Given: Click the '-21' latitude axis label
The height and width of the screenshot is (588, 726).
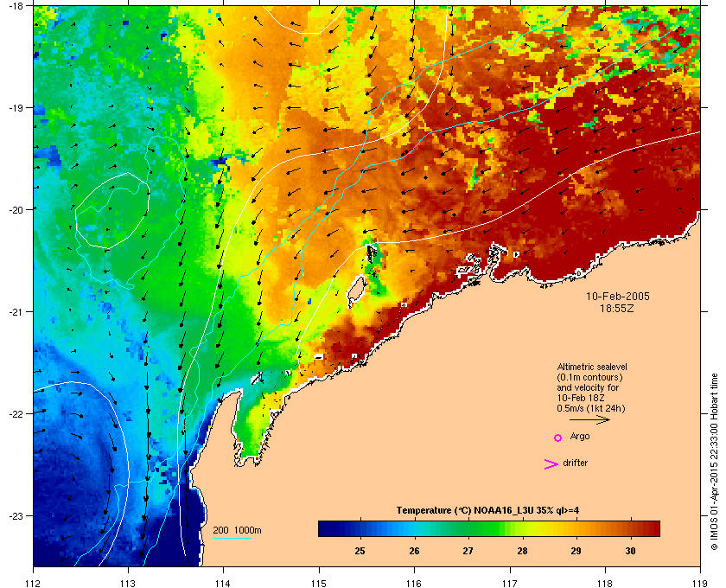Looking at the screenshot, I should click(16, 311).
